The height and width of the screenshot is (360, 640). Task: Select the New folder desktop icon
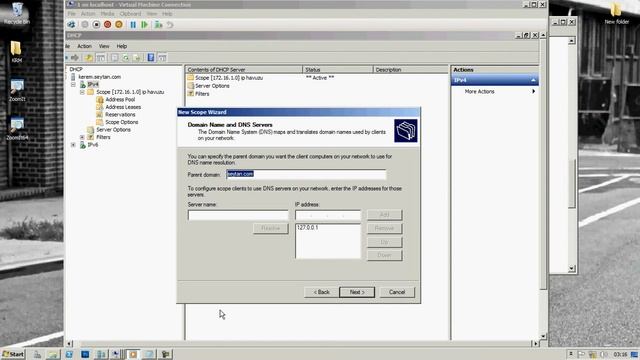(616, 13)
